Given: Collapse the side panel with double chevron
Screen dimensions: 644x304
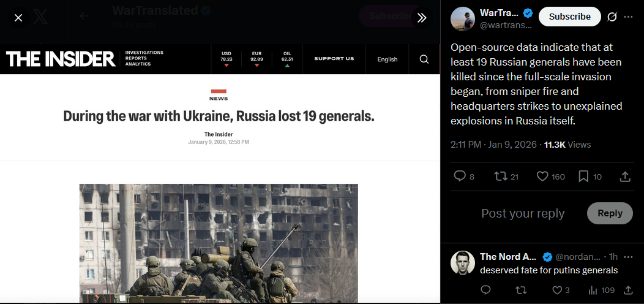Looking at the screenshot, I should 422,18.
